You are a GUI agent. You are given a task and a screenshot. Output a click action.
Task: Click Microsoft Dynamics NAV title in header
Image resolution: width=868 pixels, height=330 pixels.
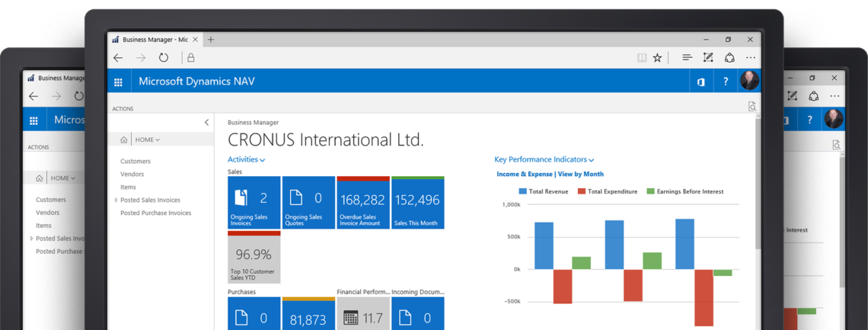coord(196,82)
